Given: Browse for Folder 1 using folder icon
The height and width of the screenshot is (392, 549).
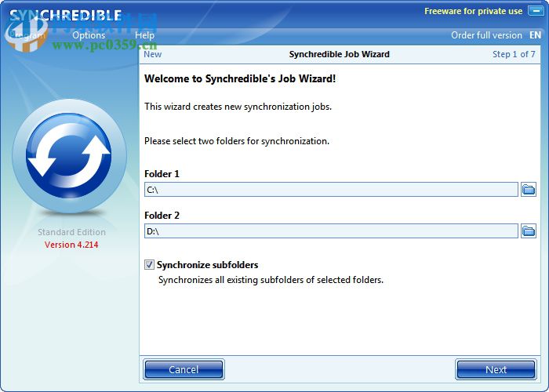Looking at the screenshot, I should [x=529, y=190].
